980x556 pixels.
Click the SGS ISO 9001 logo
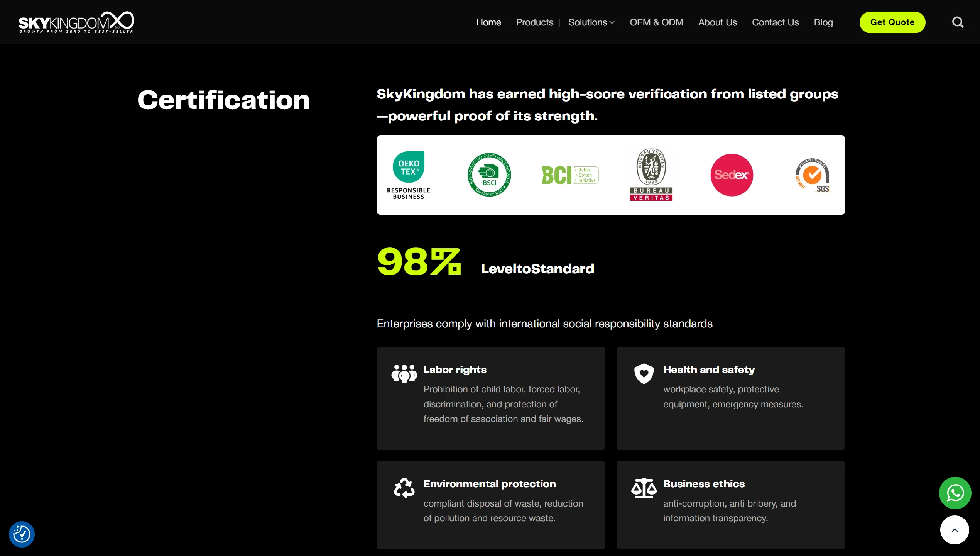813,175
